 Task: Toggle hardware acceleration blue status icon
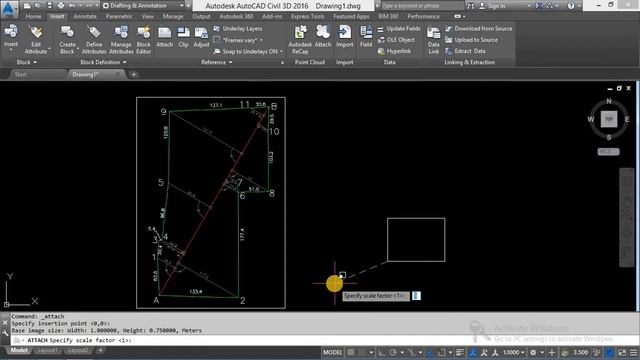pos(610,352)
